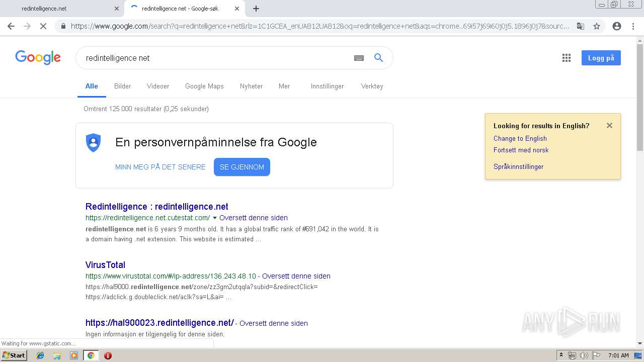This screenshot has height=362, width=644.
Task: Click Oversett denne siden for hal900023 result
Action: click(274, 323)
